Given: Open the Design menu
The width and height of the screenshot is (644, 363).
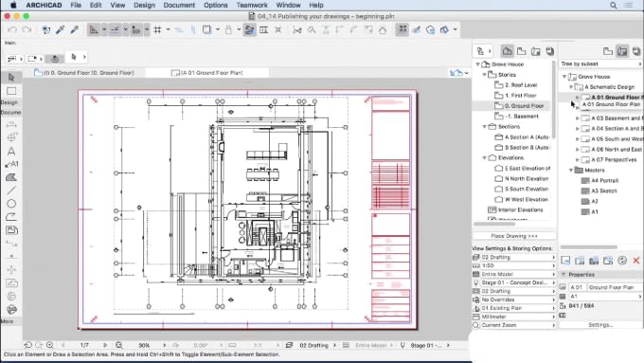Looking at the screenshot, I should coord(145,6).
